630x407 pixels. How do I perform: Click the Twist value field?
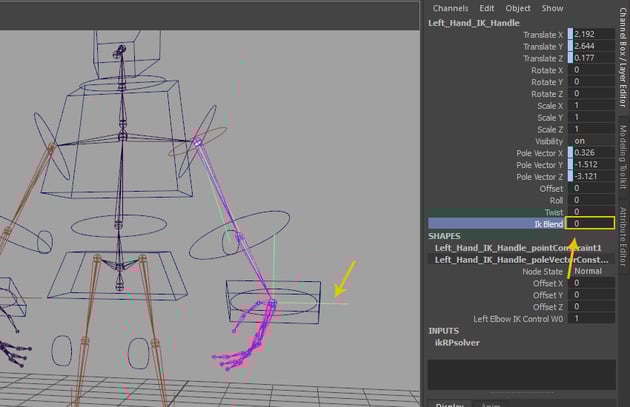click(591, 212)
